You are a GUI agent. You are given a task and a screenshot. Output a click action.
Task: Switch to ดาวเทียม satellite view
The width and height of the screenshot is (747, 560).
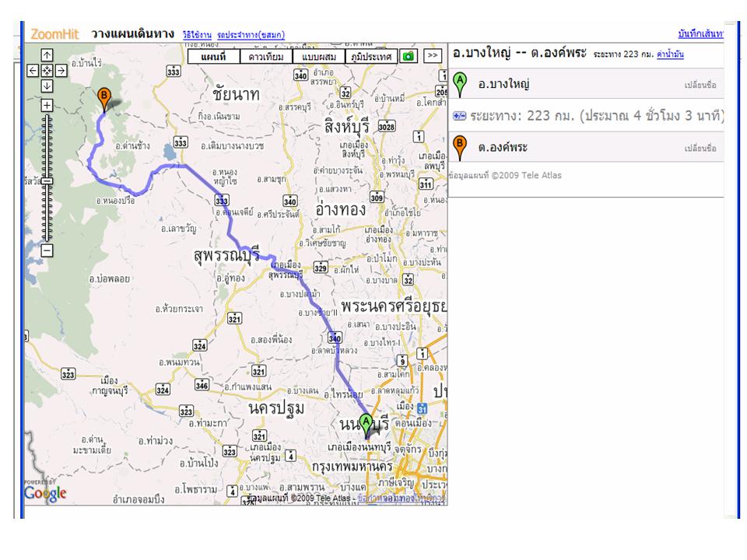[266, 56]
